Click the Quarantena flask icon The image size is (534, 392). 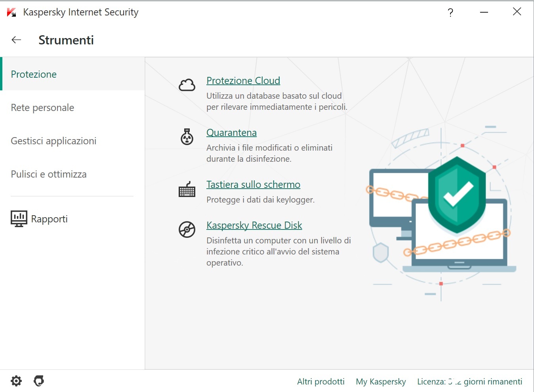click(187, 136)
